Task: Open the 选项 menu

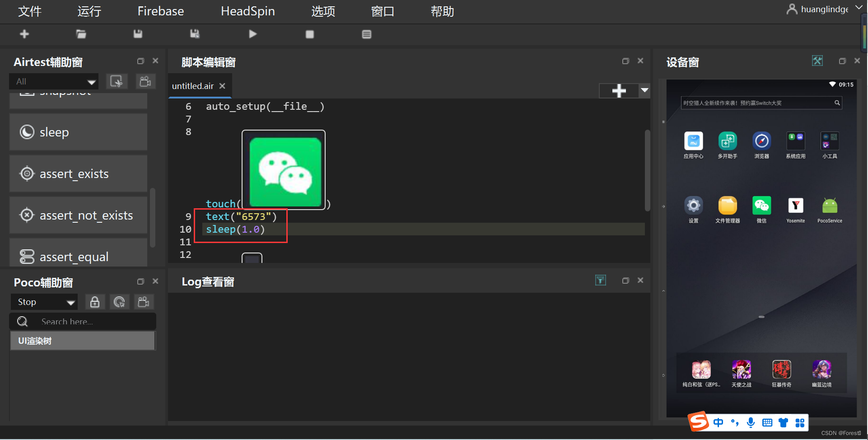Action: point(323,11)
